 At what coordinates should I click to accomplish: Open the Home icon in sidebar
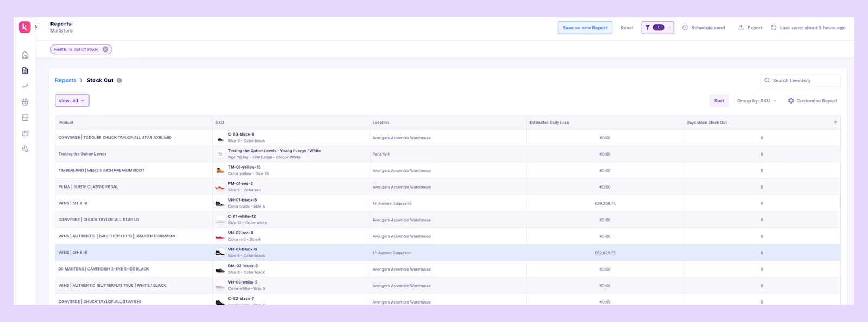(x=25, y=55)
